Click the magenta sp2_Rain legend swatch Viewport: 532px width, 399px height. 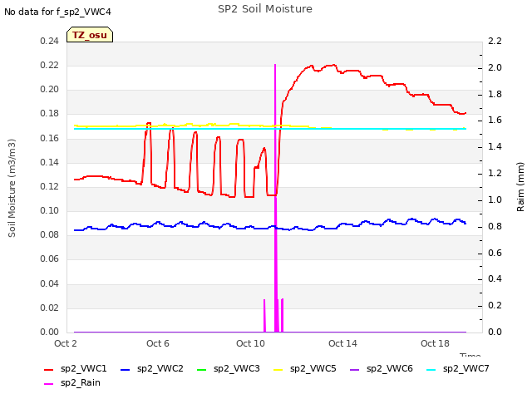click(x=49, y=384)
